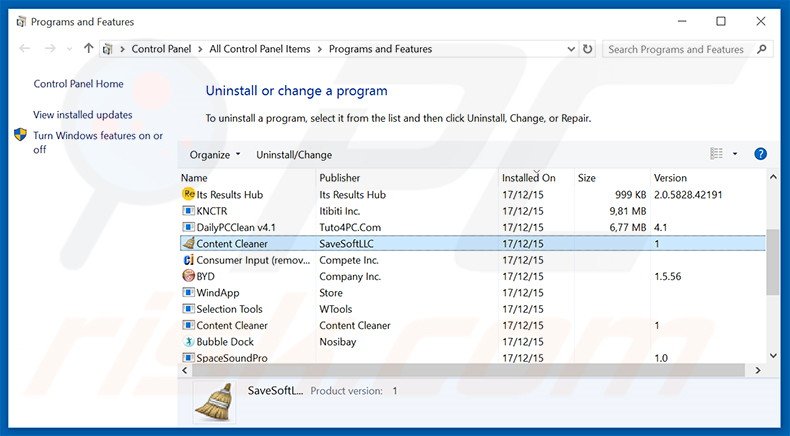The height and width of the screenshot is (436, 790).
Task: Open the Help question mark icon
Action: coord(760,154)
